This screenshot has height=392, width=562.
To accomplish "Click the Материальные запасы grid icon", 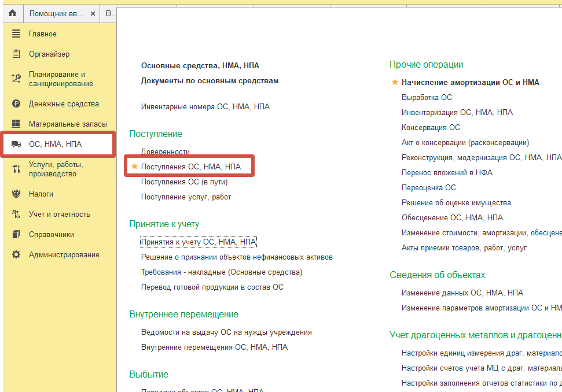I will tap(16, 124).
